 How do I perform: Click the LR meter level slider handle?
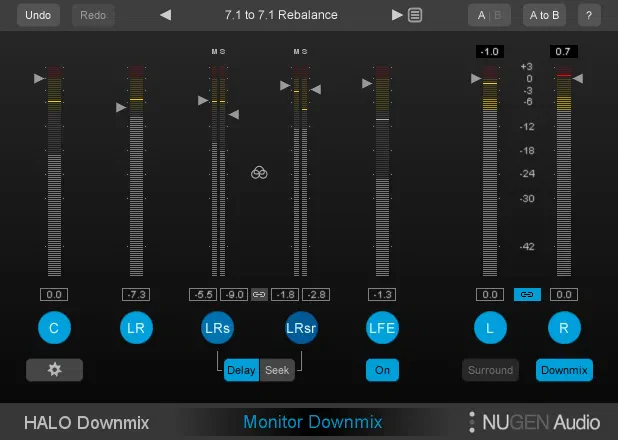[x=121, y=107]
